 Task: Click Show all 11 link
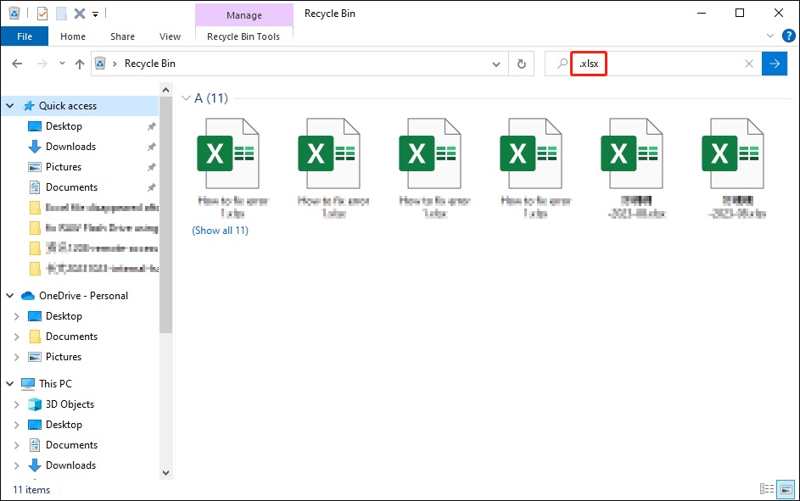point(220,231)
